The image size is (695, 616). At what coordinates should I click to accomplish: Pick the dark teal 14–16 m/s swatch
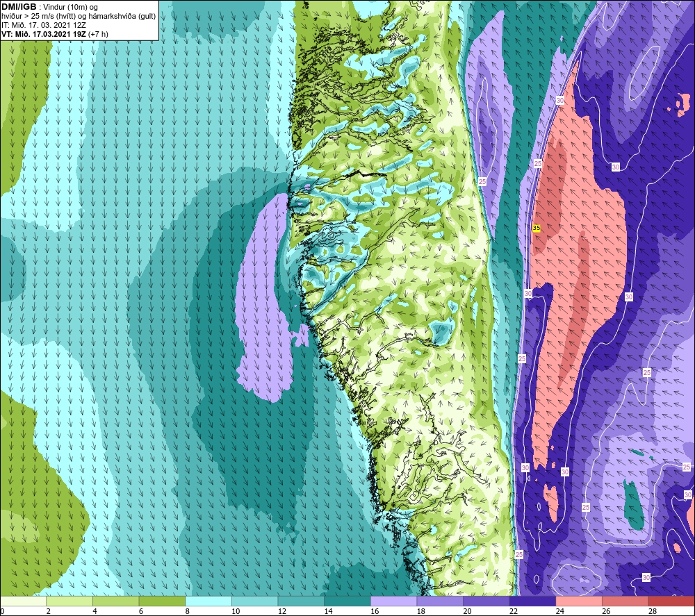click(347, 601)
